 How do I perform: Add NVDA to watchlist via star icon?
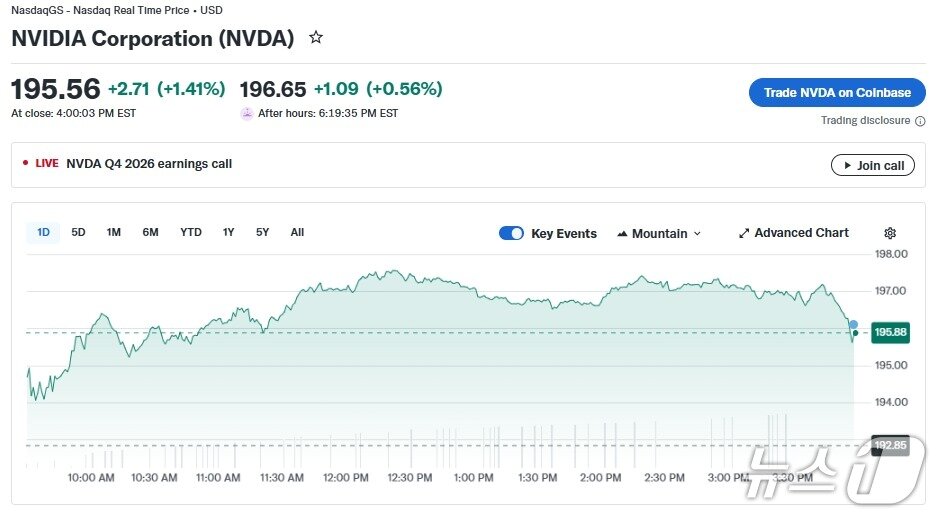coord(316,38)
